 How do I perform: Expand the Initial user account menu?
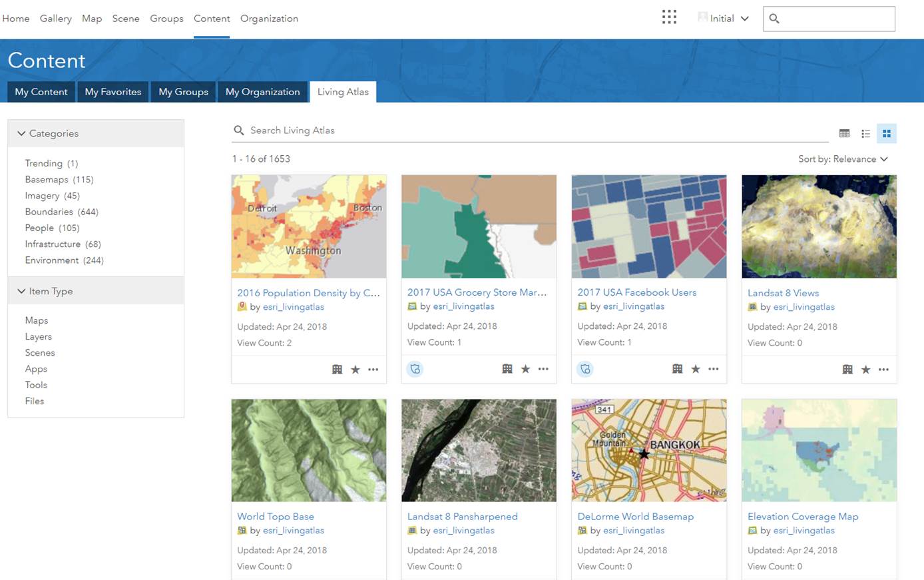point(723,19)
